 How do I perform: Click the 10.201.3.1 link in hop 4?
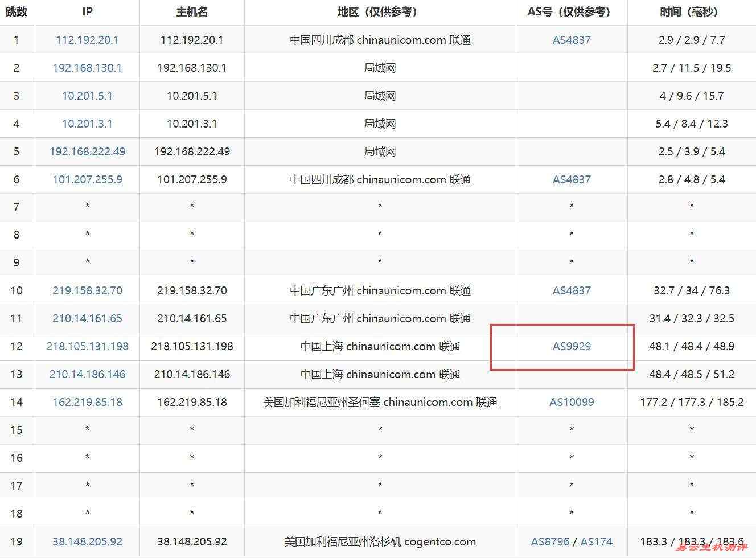[x=87, y=124]
